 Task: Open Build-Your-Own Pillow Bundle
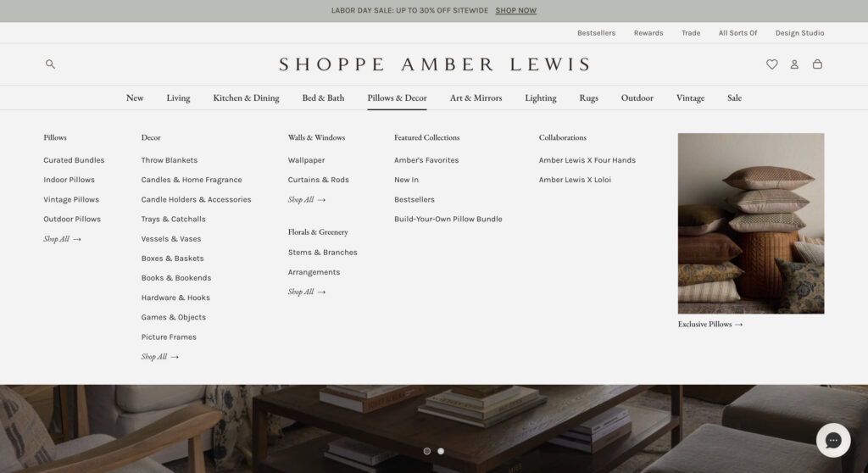coord(448,219)
